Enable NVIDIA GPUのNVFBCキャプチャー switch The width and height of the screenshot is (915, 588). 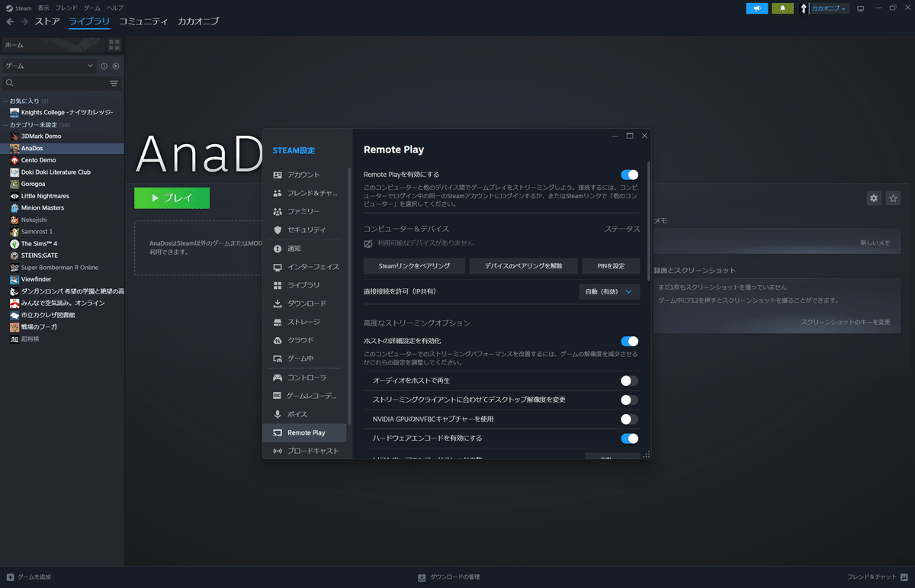click(x=629, y=419)
